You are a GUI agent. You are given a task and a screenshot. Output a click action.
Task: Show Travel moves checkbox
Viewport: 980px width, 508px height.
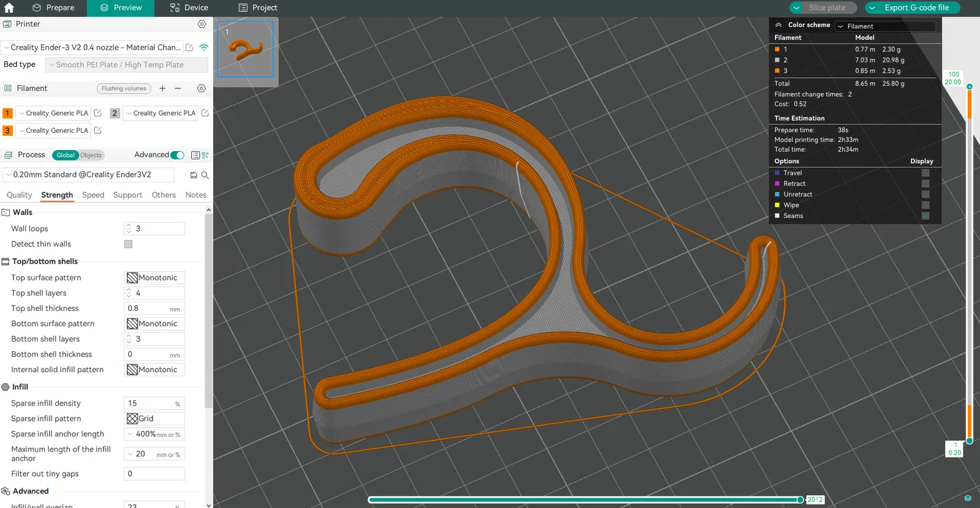click(925, 173)
